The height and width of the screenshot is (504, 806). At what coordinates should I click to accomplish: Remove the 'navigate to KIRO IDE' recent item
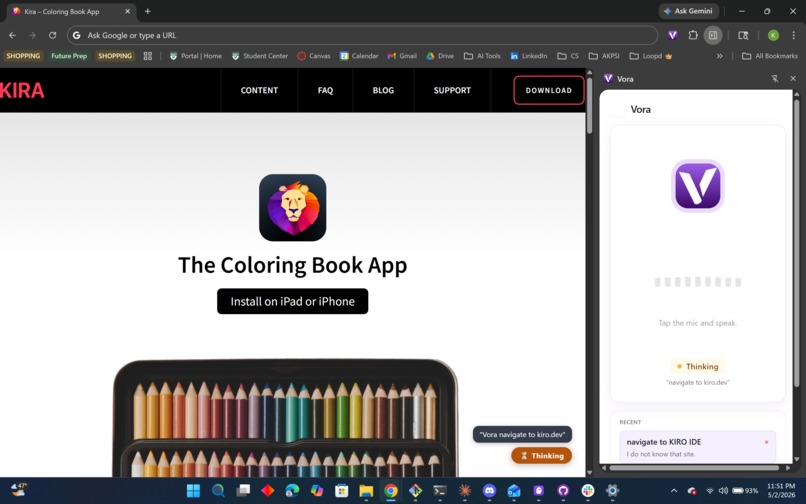[x=766, y=442]
